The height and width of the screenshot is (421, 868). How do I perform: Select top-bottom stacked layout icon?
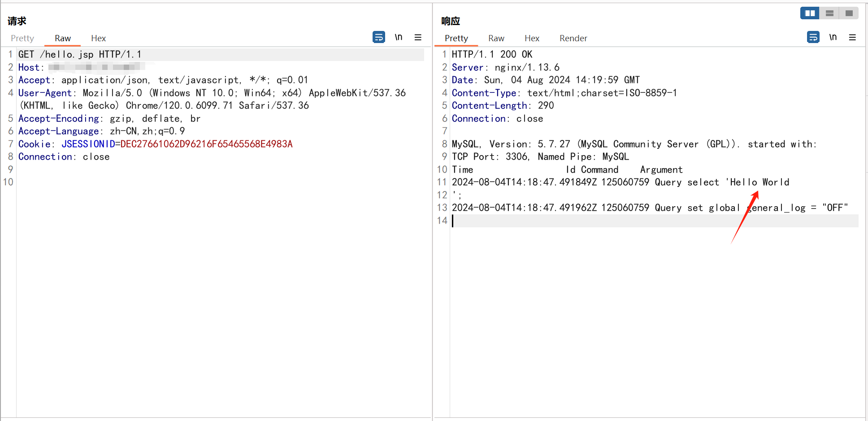coord(829,13)
